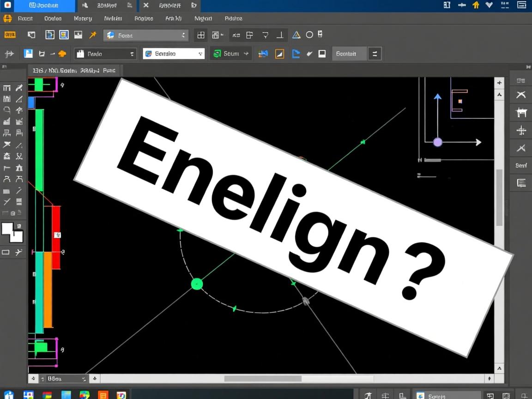Switch to the drawing document tab above the canvas

click(74, 71)
